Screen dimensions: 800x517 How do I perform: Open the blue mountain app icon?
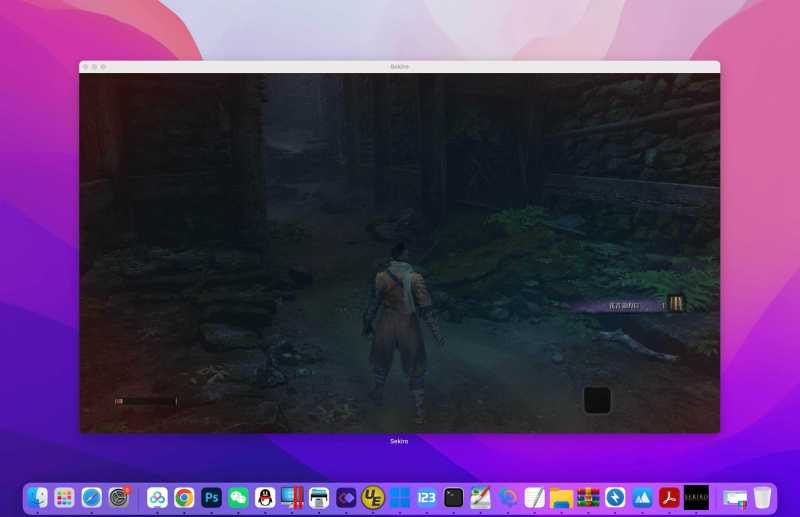click(x=642, y=498)
